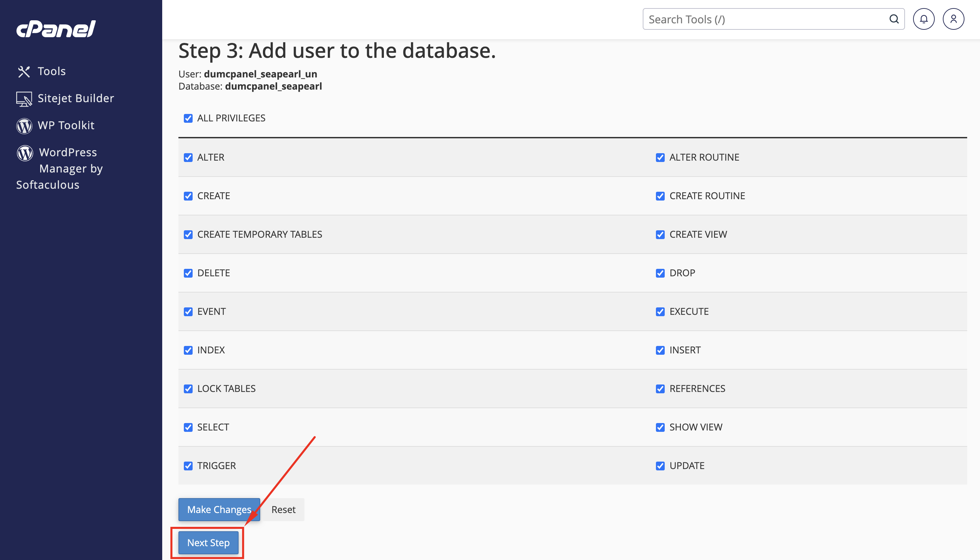Click the cPanel logo
Image resolution: width=980 pixels, height=560 pixels.
click(56, 29)
